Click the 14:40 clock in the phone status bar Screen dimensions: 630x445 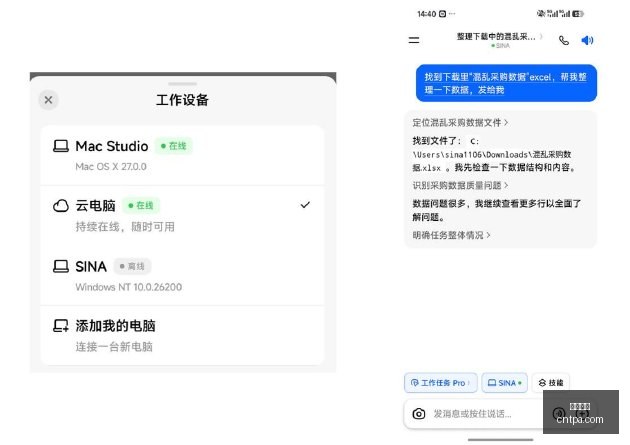(426, 14)
